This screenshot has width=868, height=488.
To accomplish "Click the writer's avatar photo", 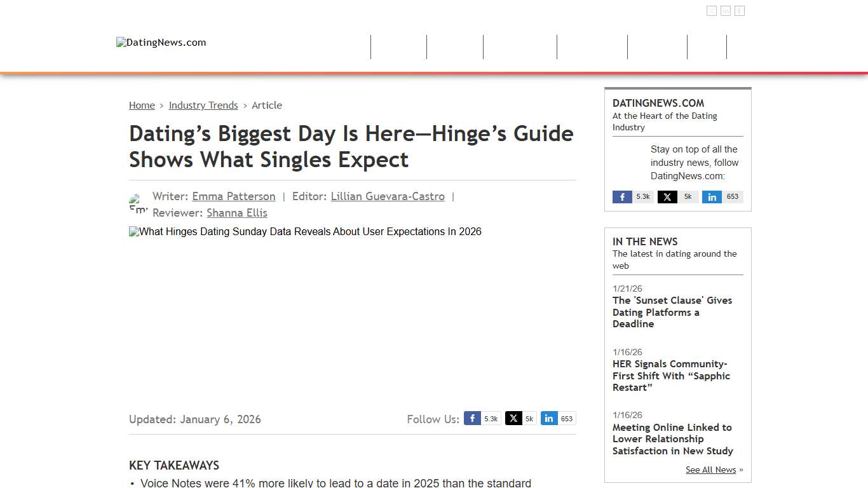I will (138, 203).
